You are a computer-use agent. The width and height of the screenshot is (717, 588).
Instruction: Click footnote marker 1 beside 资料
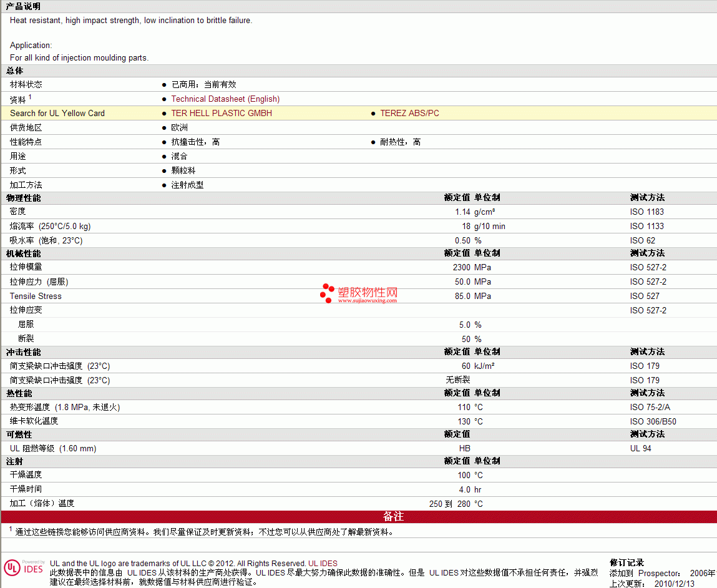coord(30,97)
